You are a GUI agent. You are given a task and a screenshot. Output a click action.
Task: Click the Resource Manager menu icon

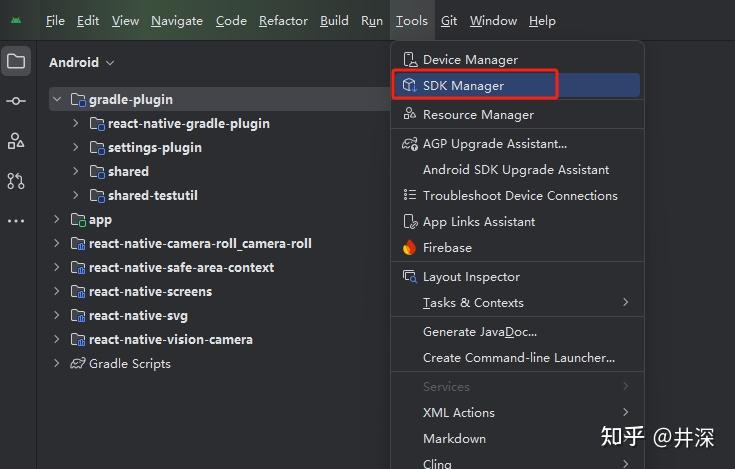pyautogui.click(x=410, y=114)
